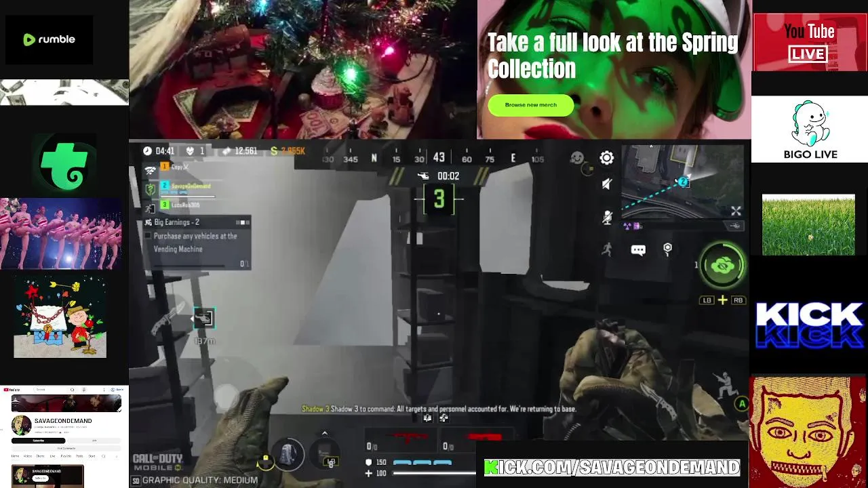This screenshot has width=868, height=488.
Task: Tap the helicopter waypoint marker
Action: (x=204, y=318)
